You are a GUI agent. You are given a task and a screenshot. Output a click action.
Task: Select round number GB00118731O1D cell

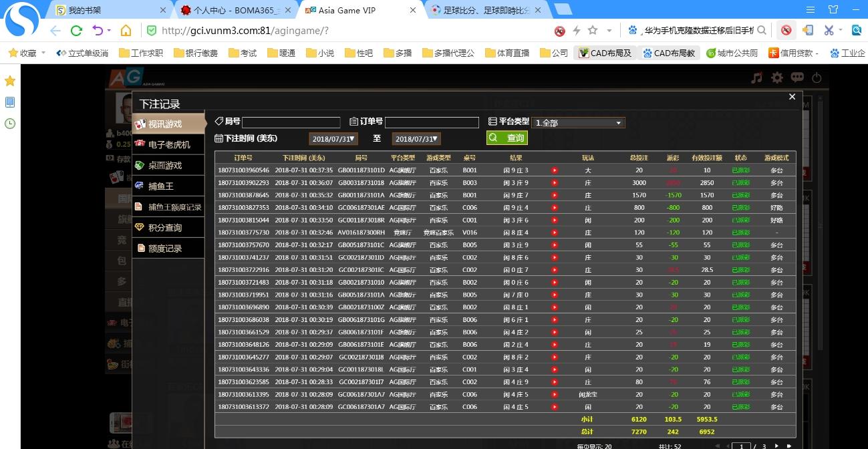(x=361, y=170)
